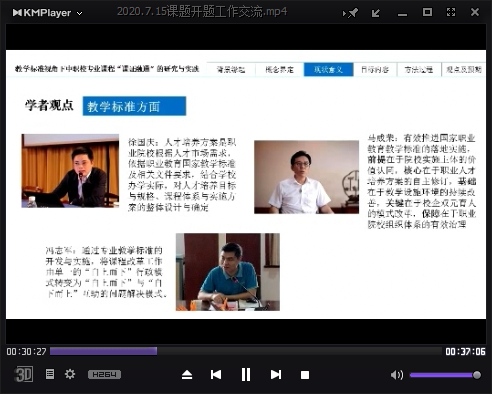
Task: Switch to compact mode arrow icon
Action: pos(376,13)
